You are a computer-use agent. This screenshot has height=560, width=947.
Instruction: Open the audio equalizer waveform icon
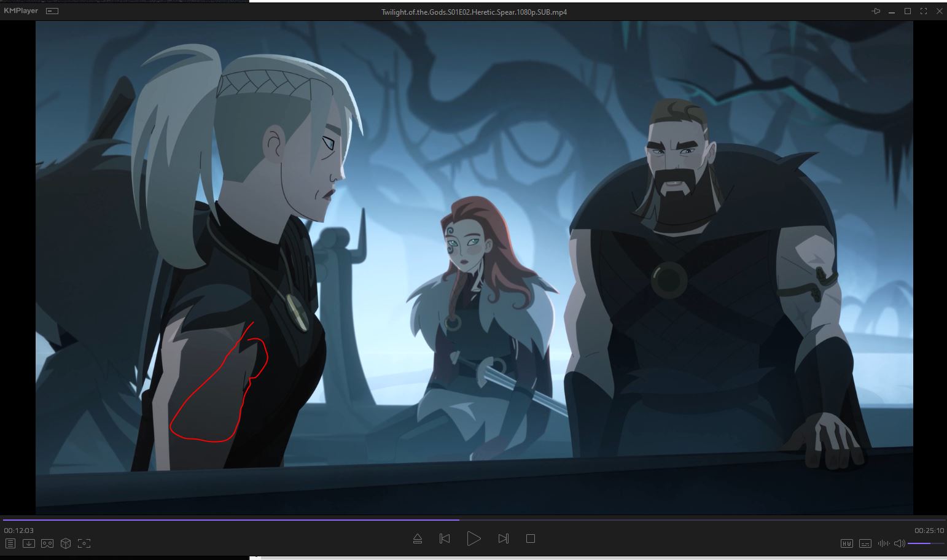point(883,543)
